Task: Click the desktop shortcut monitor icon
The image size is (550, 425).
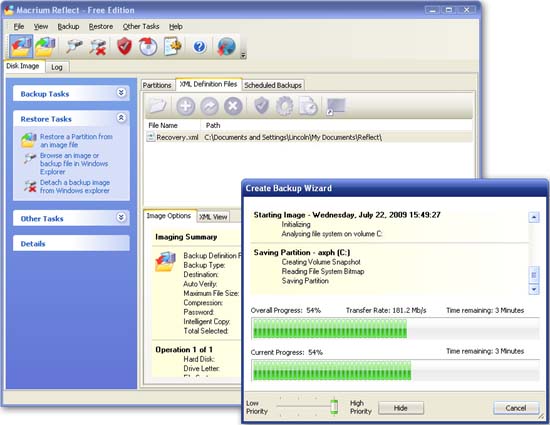Action: [336, 106]
